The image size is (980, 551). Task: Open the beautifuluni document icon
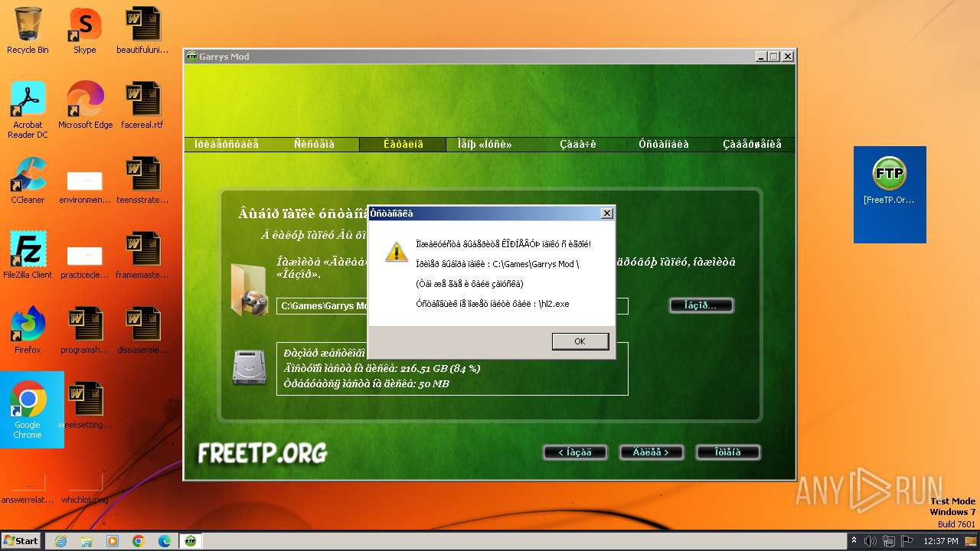[x=142, y=31]
